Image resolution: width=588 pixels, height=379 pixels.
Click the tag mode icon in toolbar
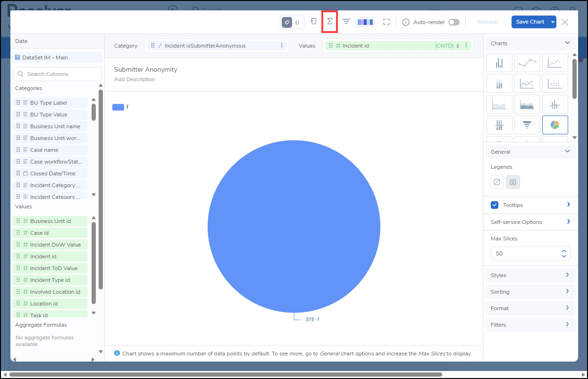[x=286, y=22]
